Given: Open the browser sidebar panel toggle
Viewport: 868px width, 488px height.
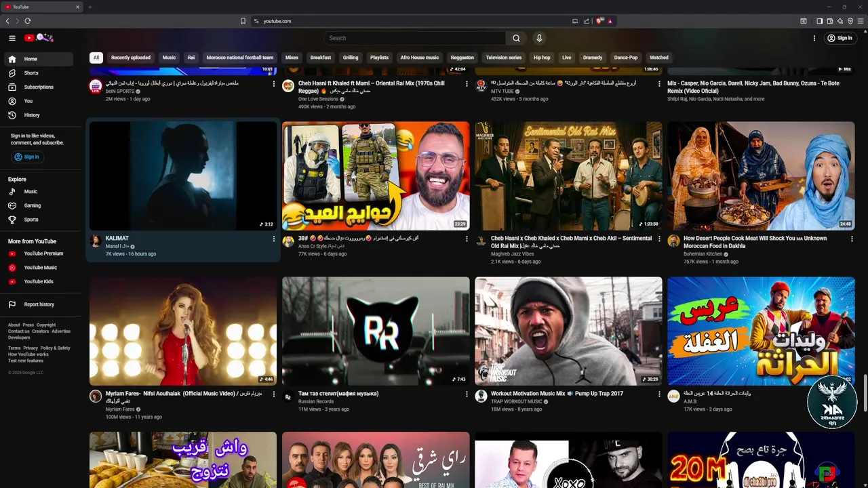Looking at the screenshot, I should pyautogui.click(x=819, y=21).
